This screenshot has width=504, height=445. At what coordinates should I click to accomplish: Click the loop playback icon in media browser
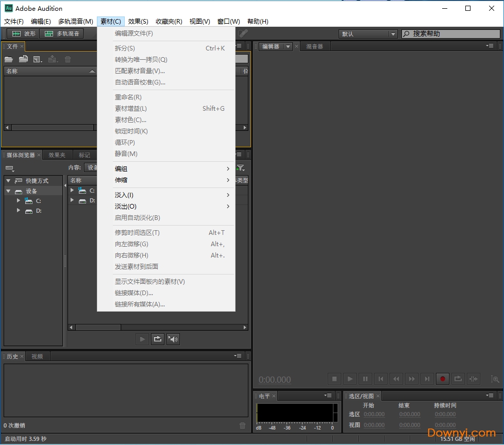pyautogui.click(x=158, y=339)
